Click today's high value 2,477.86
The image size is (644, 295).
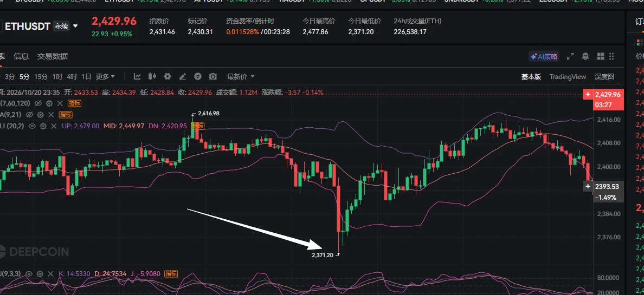pos(315,31)
